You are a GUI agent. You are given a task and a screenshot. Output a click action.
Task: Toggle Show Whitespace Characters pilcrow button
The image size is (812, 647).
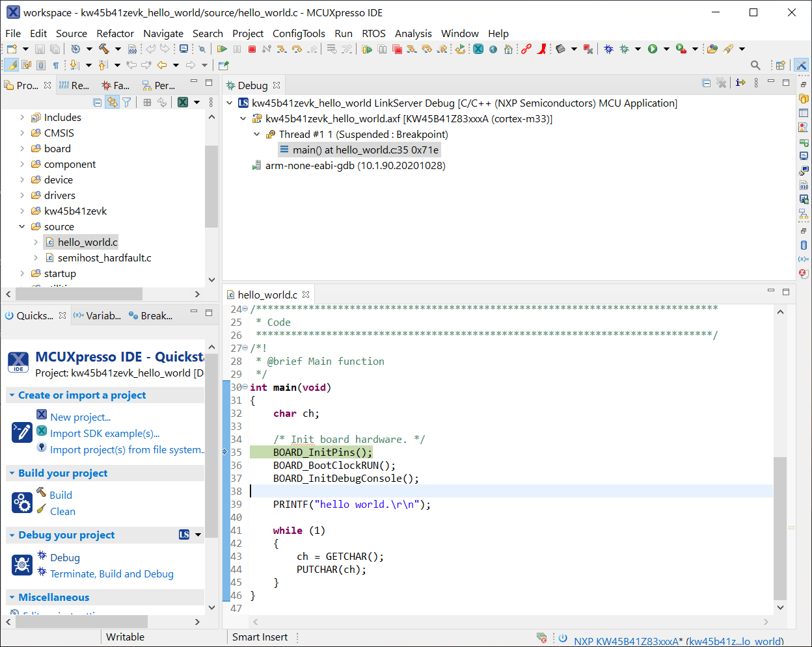(56, 65)
